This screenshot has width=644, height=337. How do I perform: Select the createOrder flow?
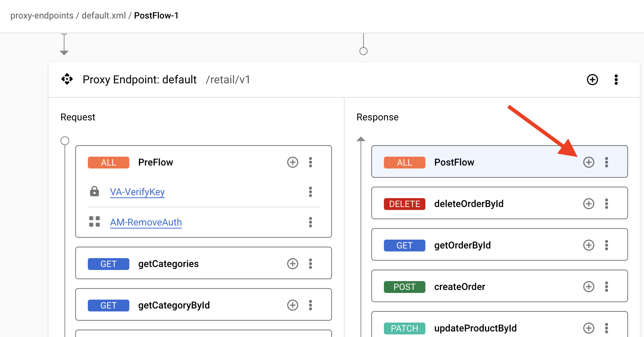click(x=499, y=286)
